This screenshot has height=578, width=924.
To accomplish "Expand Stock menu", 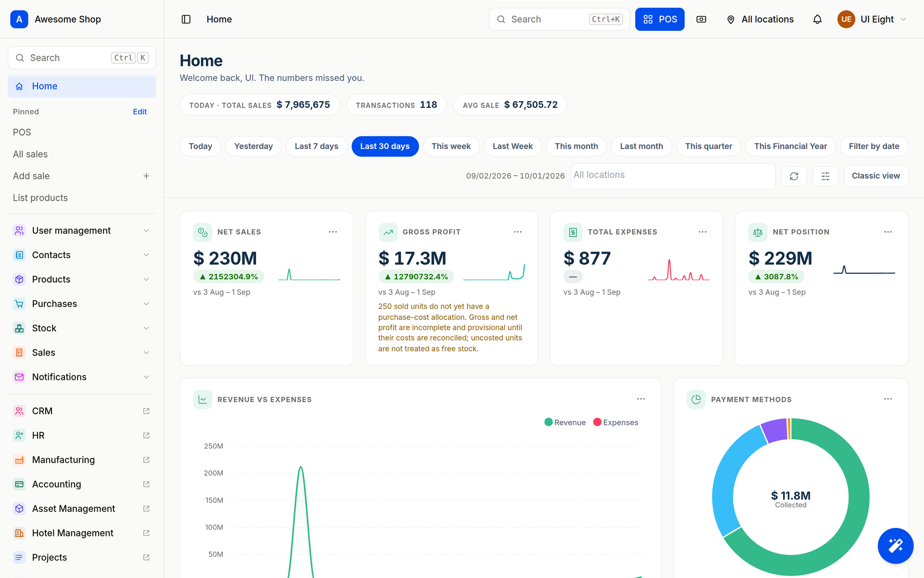I will [x=82, y=328].
